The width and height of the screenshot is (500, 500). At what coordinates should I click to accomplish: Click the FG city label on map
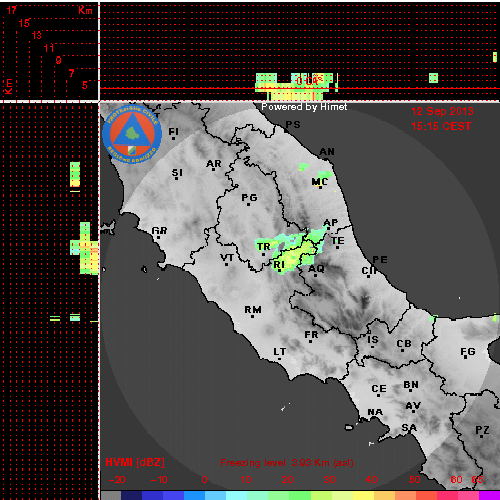point(468,352)
